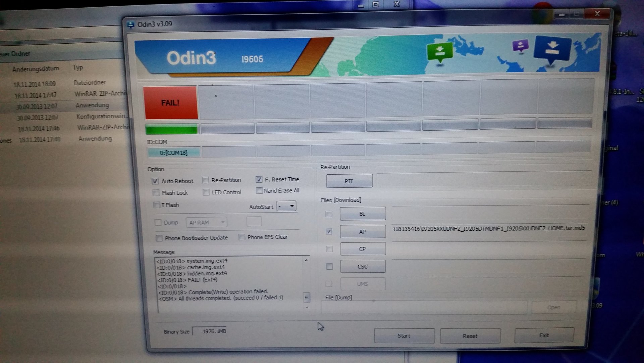Click the CSC file button
Screen dimensions: 644x363
pos(363,267)
